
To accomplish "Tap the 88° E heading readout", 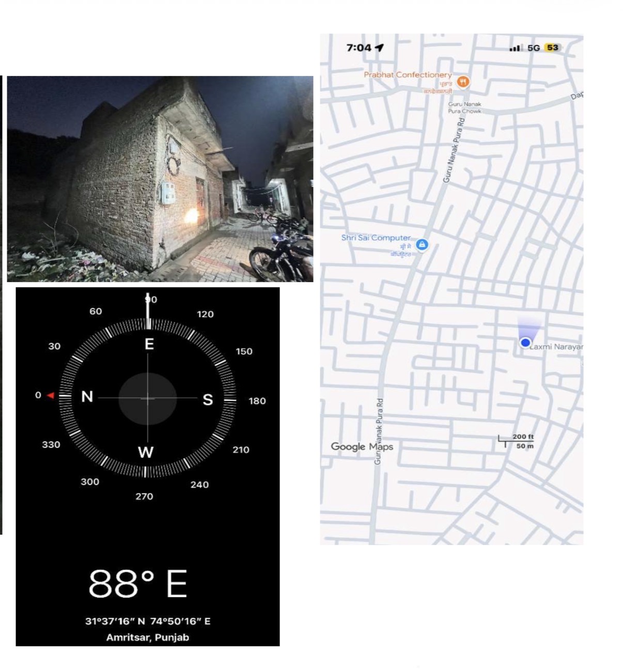I will tap(138, 584).
